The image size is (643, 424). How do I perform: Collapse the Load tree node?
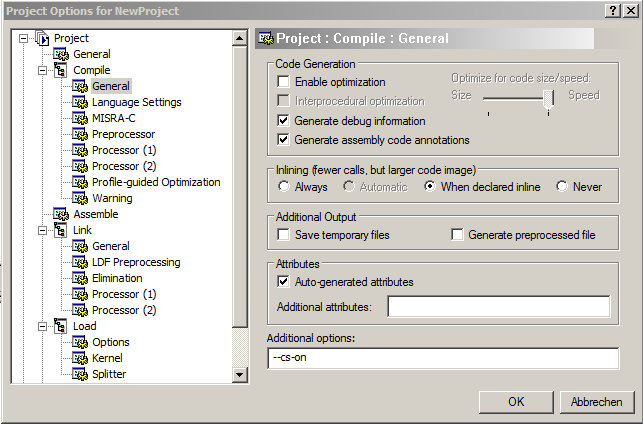tap(43, 326)
